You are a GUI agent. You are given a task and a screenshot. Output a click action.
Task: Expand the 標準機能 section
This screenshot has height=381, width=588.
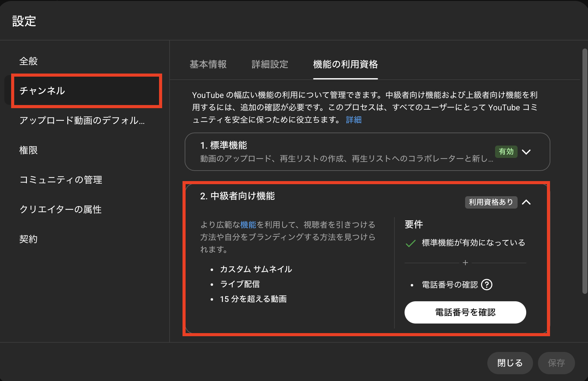click(527, 152)
